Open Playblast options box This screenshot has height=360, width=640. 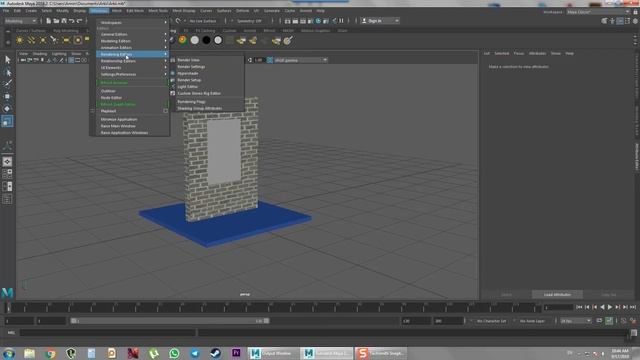click(x=165, y=111)
